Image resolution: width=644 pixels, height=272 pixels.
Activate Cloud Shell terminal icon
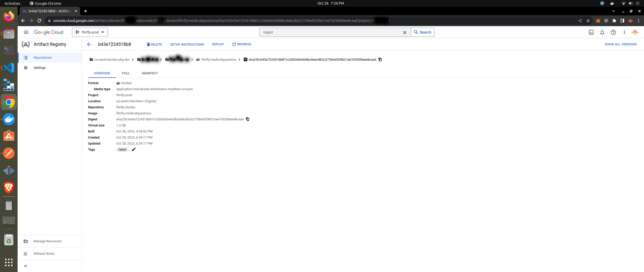coord(591,32)
